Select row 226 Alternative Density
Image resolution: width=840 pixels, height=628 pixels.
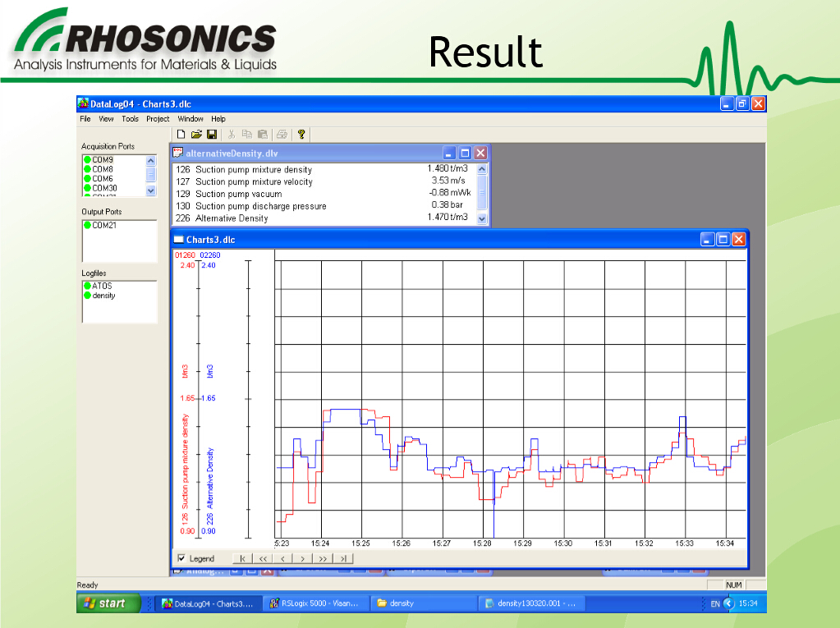324,218
